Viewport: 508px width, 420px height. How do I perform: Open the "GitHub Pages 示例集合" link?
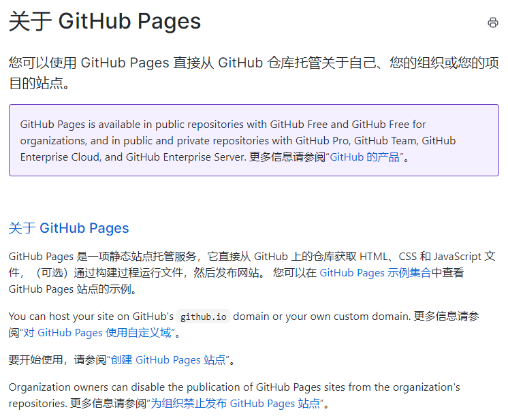pos(375,273)
